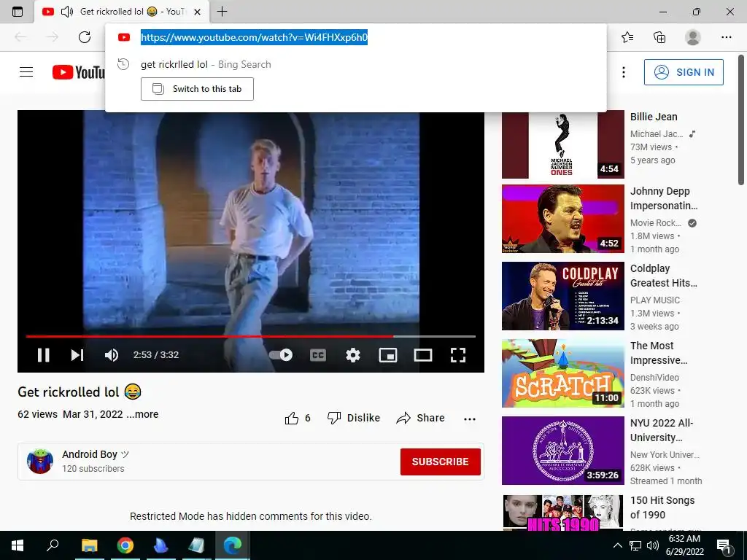Open the Coldplay Greatest Hits thumbnail

coord(562,296)
